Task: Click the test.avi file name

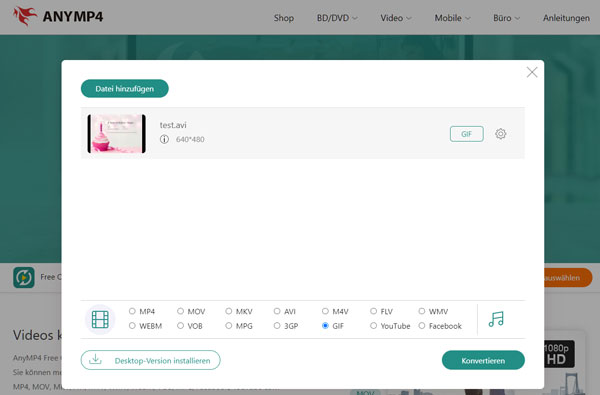Action: [173, 125]
